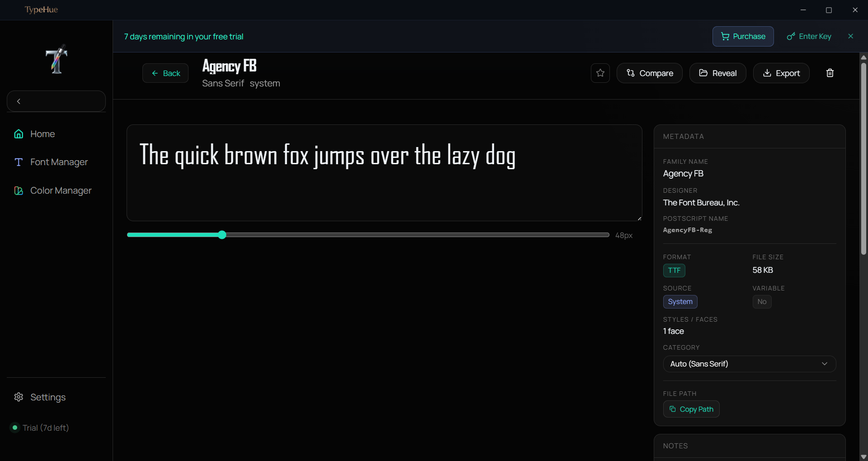Viewport: 868px width, 461px height.
Task: Reveal the font in folder
Action: pyautogui.click(x=718, y=73)
